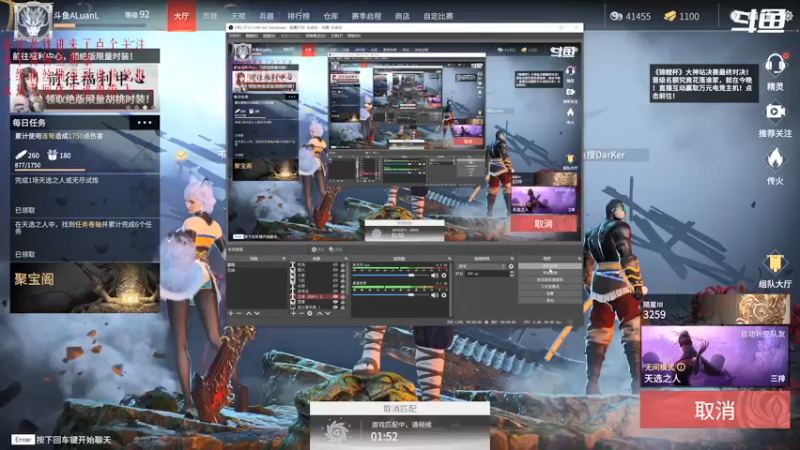Open OBS 工具 Tools menu
This screenshot has width=800, height=450.
336,36
